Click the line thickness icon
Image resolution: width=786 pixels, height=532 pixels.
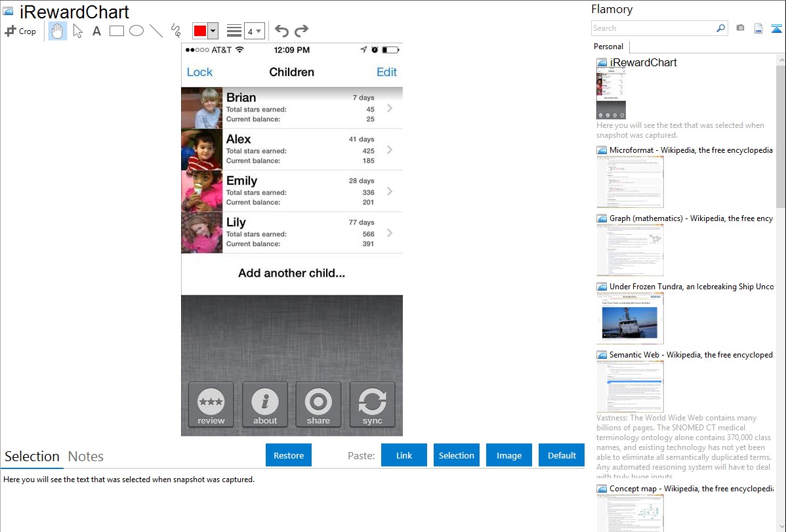coord(234,31)
